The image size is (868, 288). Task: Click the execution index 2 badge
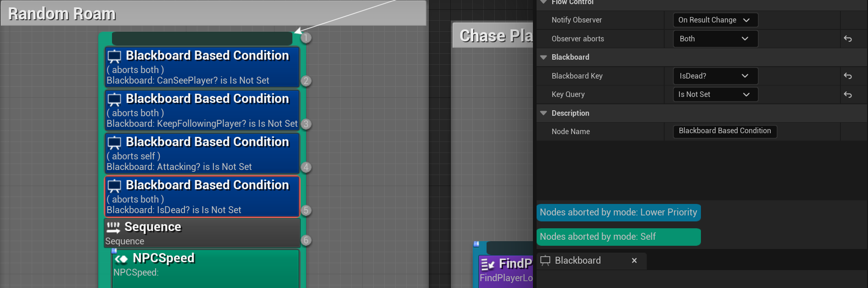(306, 81)
